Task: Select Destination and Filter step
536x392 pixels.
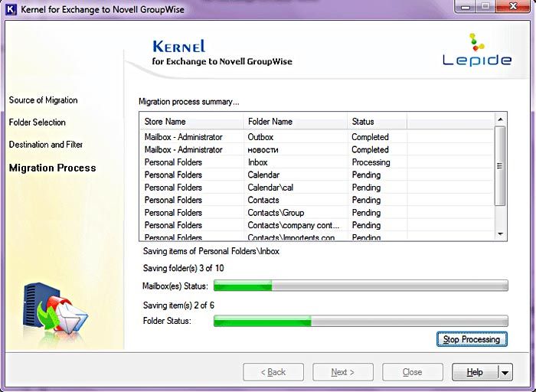Action: [x=45, y=145]
